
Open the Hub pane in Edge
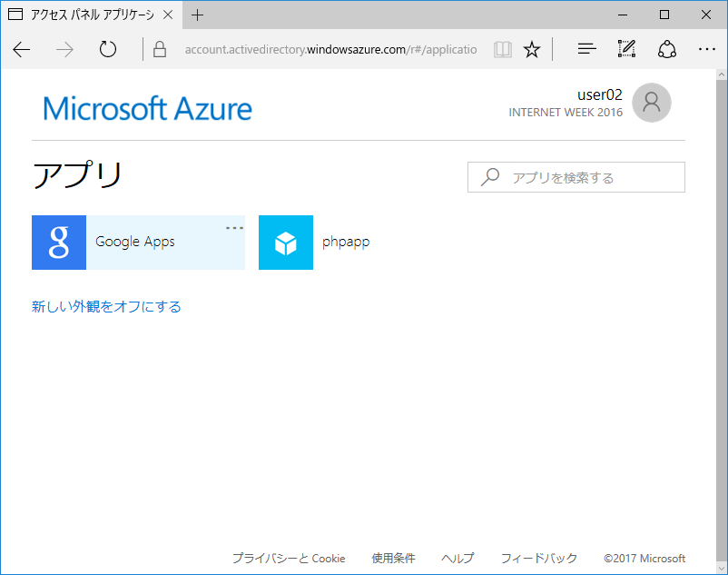(x=586, y=49)
